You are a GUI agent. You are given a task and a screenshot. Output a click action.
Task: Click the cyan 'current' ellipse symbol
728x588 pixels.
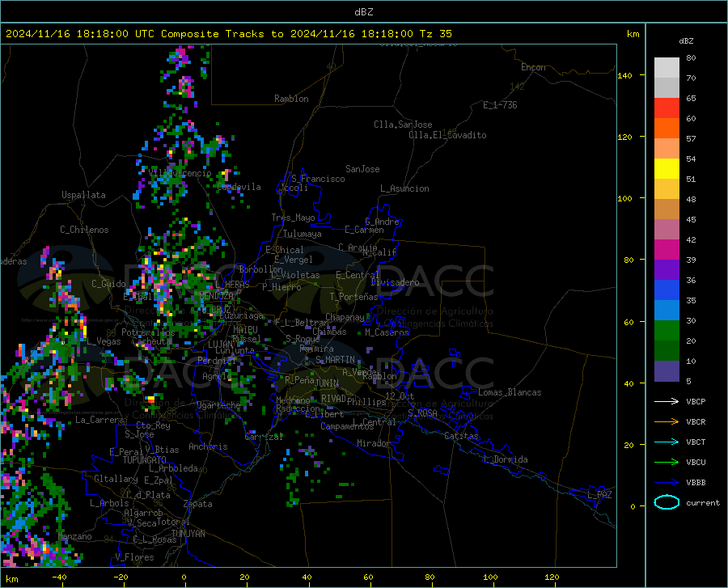(x=667, y=502)
